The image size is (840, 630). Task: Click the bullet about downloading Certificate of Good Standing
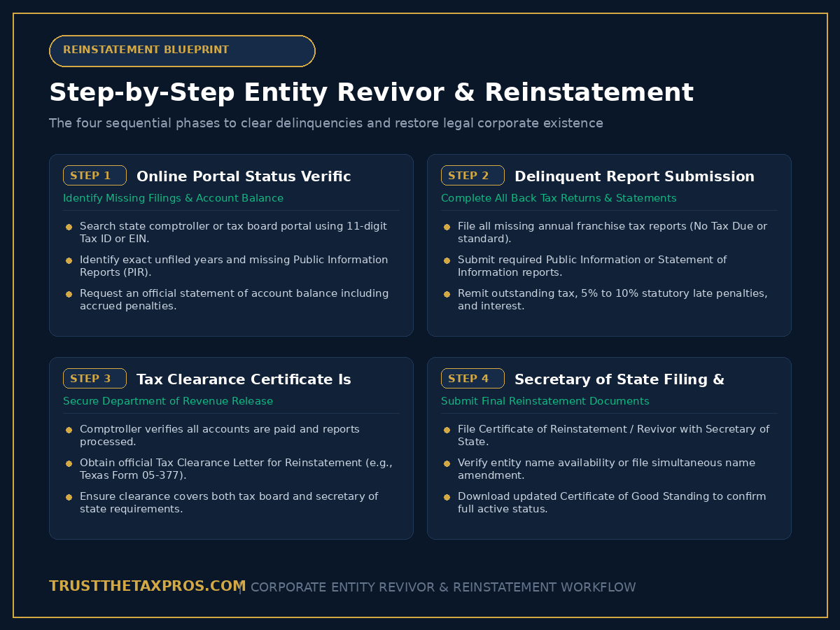[x=612, y=503]
